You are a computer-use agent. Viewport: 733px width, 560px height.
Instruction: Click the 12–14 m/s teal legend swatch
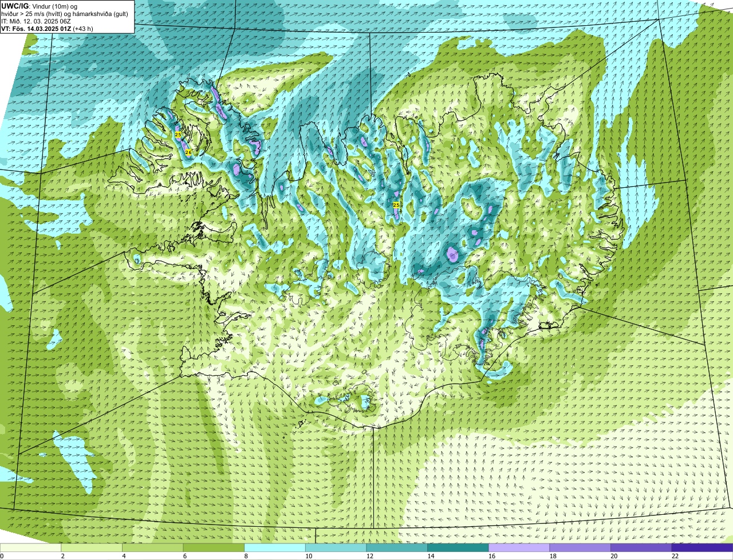click(397, 547)
